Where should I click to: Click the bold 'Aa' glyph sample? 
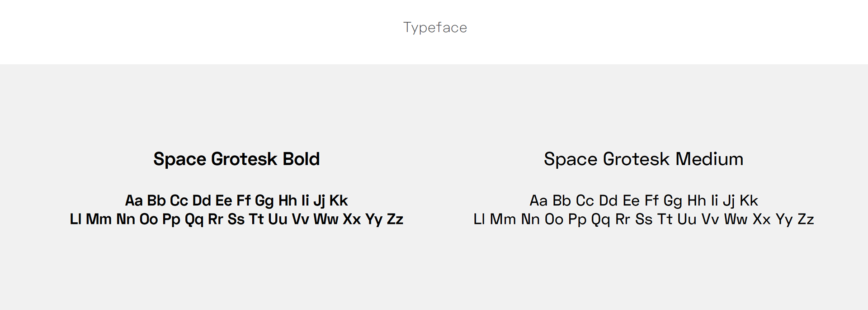[x=134, y=200]
